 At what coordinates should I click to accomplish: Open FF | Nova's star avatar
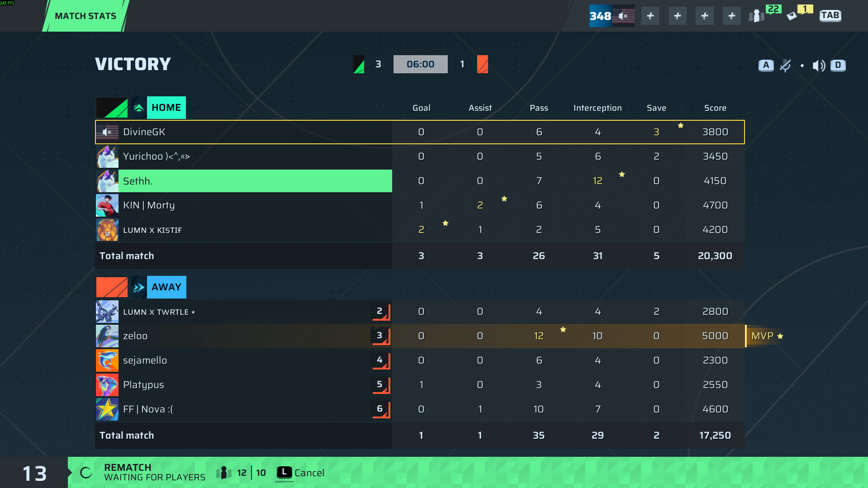(x=107, y=409)
